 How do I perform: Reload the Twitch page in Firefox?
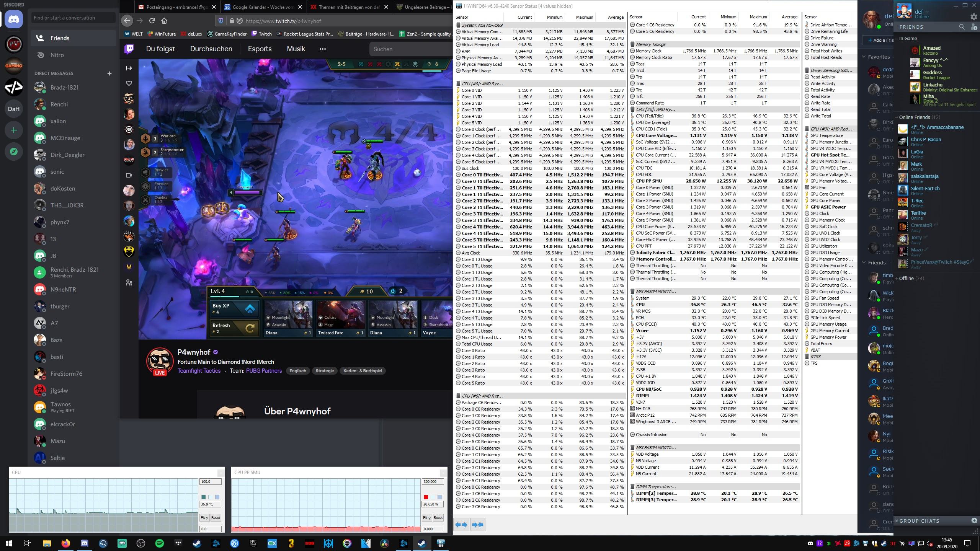pyautogui.click(x=152, y=21)
